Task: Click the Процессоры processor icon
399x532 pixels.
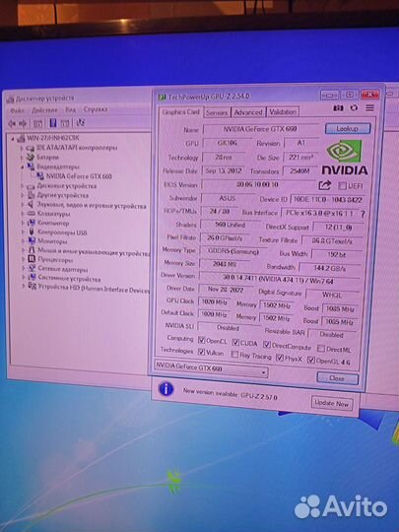Action: [x=32, y=259]
